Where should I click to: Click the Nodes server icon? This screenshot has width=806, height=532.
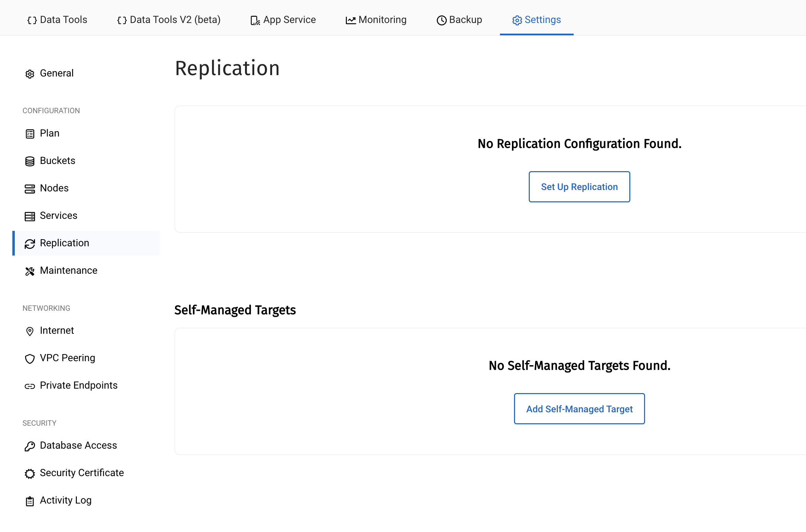pos(30,189)
